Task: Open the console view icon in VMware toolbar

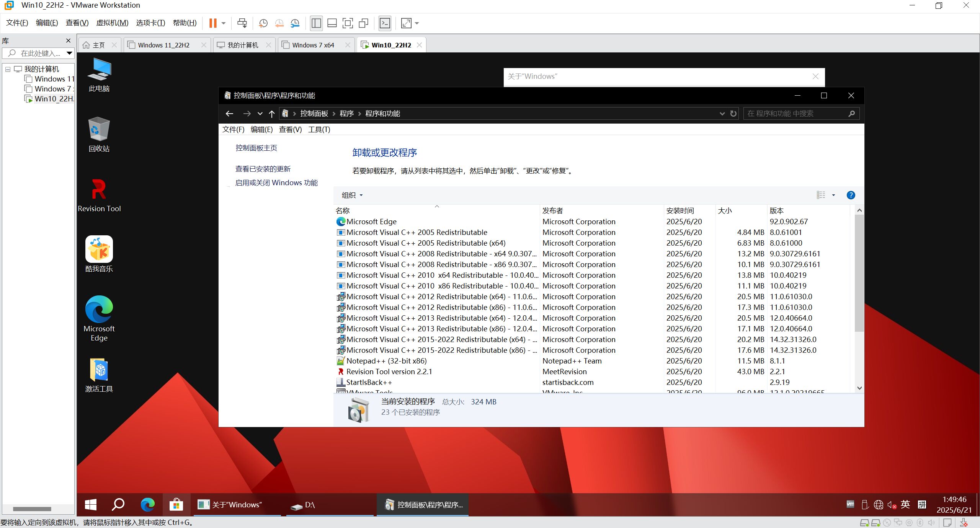Action: pos(385,23)
